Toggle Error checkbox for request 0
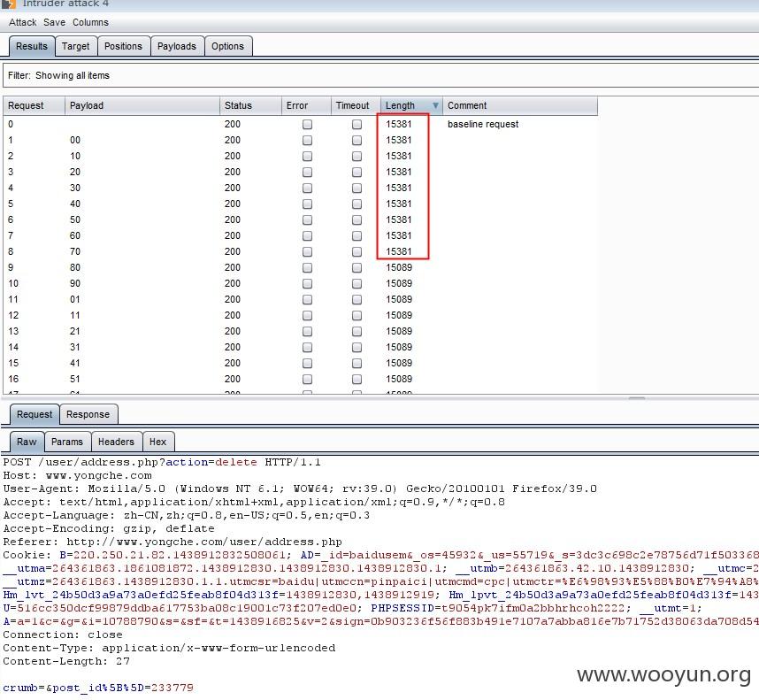Viewport: 759px width, 700px height. coord(307,125)
